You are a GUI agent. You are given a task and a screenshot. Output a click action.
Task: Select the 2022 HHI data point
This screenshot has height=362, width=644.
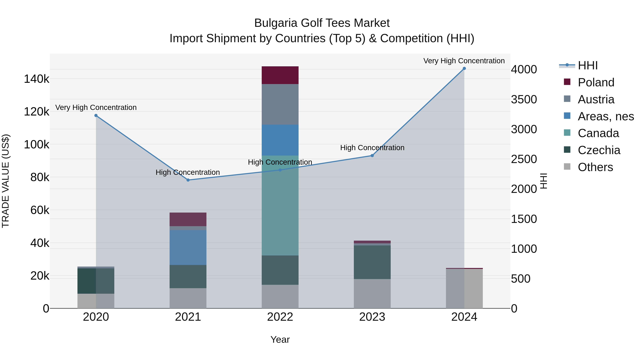click(x=280, y=170)
